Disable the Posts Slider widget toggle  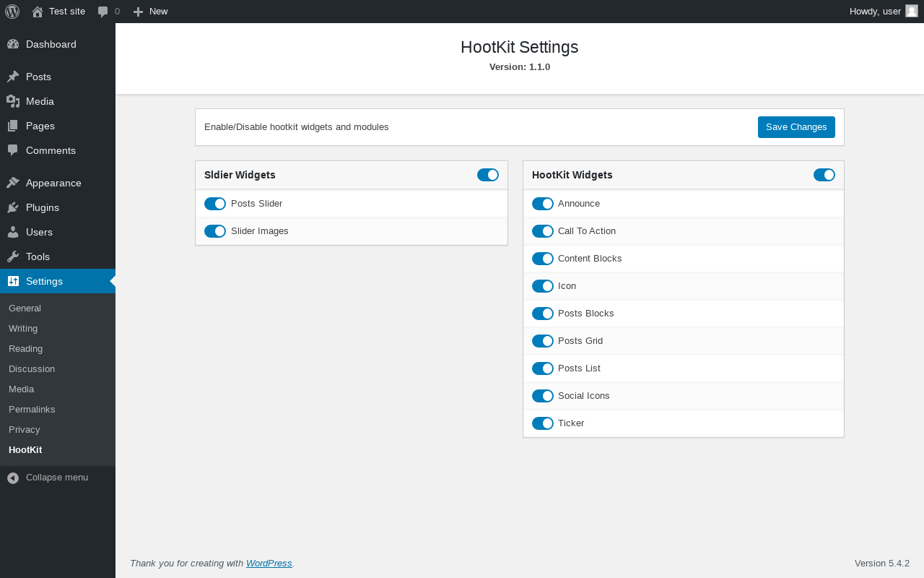215,204
